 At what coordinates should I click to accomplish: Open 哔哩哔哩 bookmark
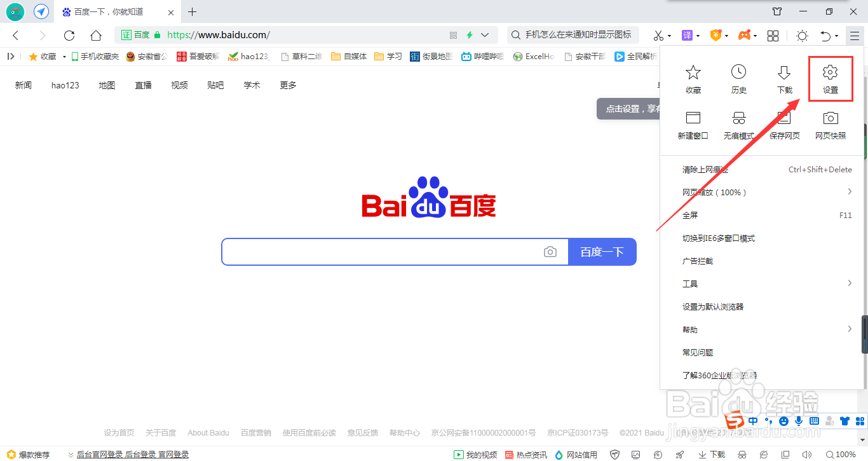482,57
